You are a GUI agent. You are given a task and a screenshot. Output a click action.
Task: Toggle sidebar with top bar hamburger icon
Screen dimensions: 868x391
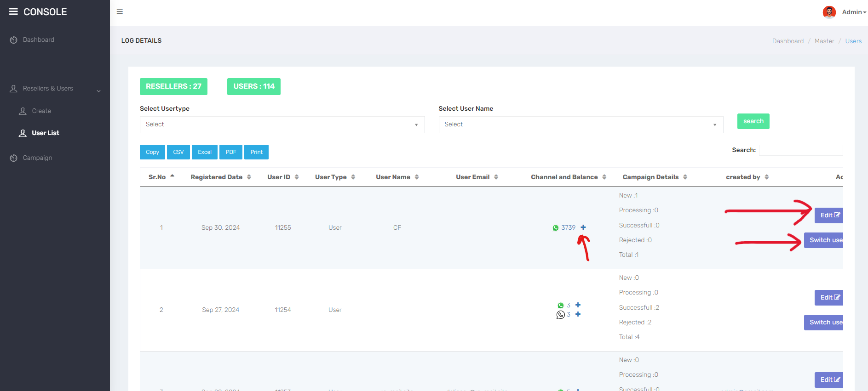point(120,11)
